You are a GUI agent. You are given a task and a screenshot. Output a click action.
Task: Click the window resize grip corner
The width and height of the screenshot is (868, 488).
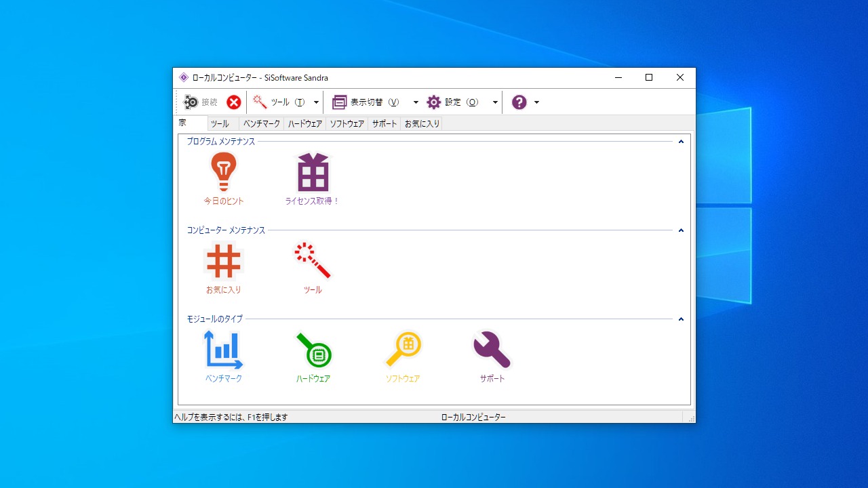tap(691, 419)
